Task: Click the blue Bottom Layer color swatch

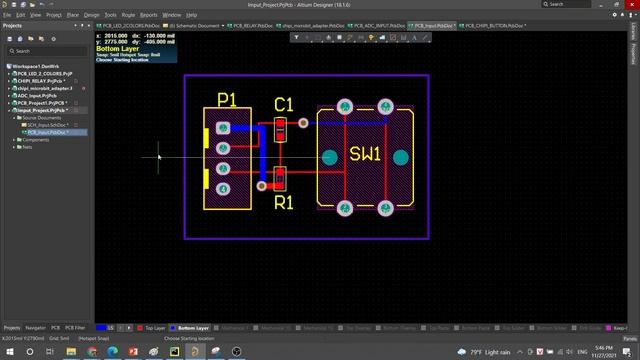Action: (x=173, y=328)
